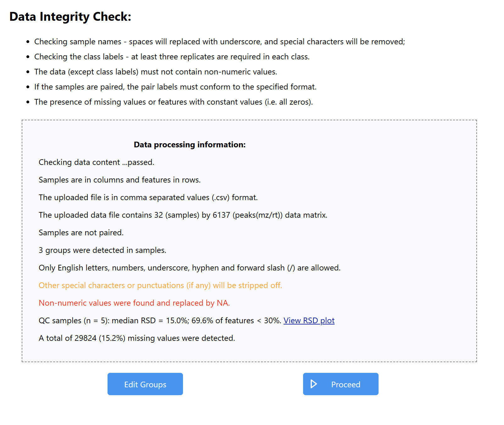Click the uploaded data matrix size line
504x425 pixels.
tap(183, 215)
